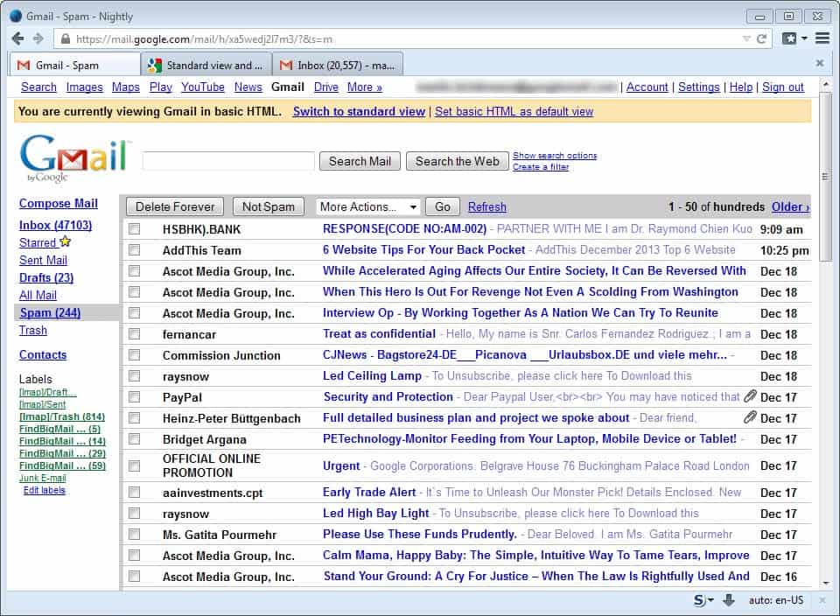The height and width of the screenshot is (616, 840).
Task: Open the hamburger menu icon
Action: pos(822,38)
